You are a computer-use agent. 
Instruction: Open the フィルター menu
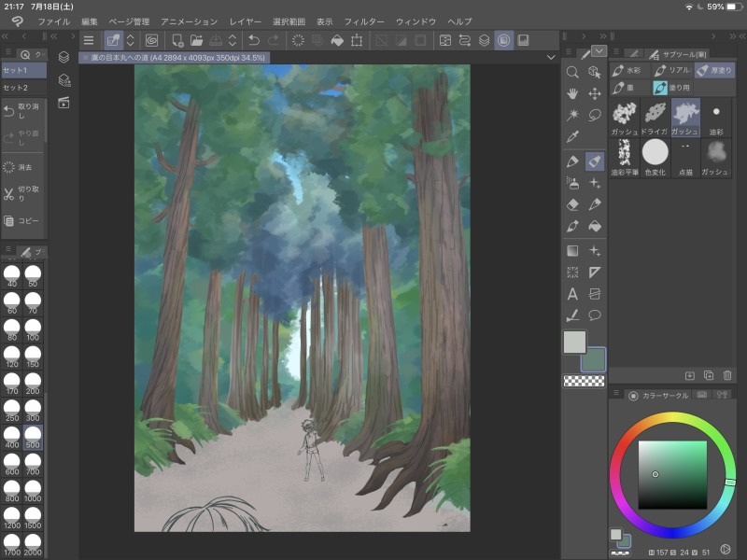tap(363, 21)
